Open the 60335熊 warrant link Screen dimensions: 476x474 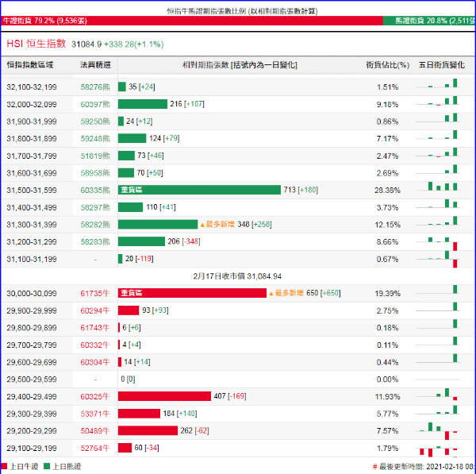(x=95, y=191)
